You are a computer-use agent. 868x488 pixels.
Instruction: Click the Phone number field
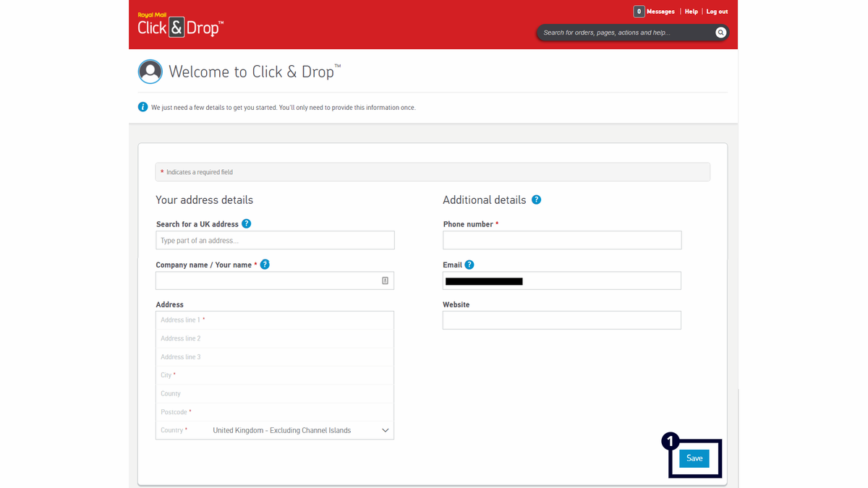click(x=562, y=240)
